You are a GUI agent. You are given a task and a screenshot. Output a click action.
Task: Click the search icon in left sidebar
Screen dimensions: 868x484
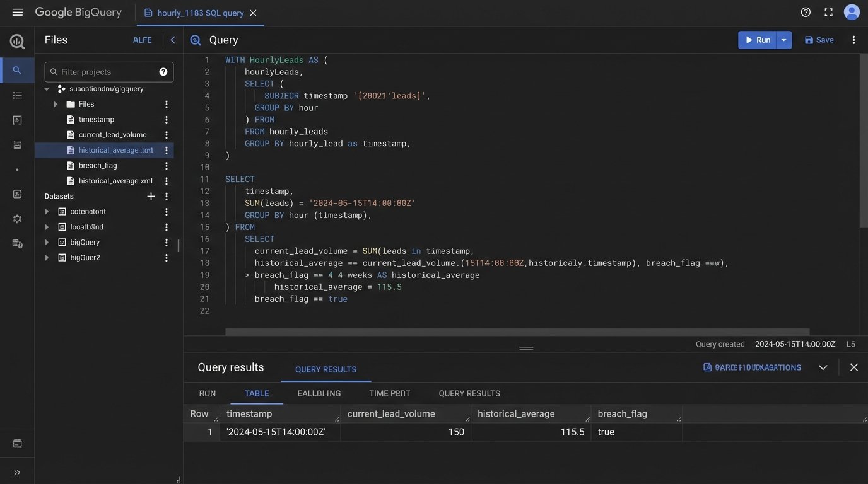[17, 71]
